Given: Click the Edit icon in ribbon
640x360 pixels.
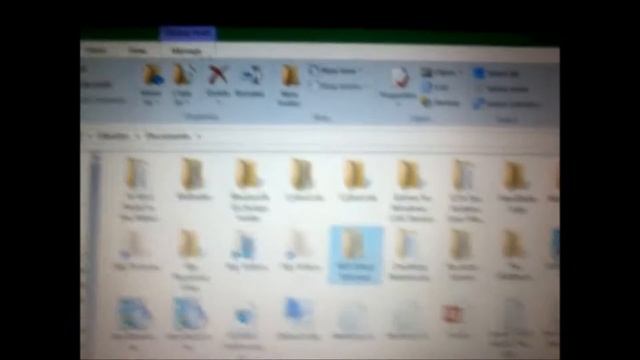Looking at the screenshot, I should [427, 87].
